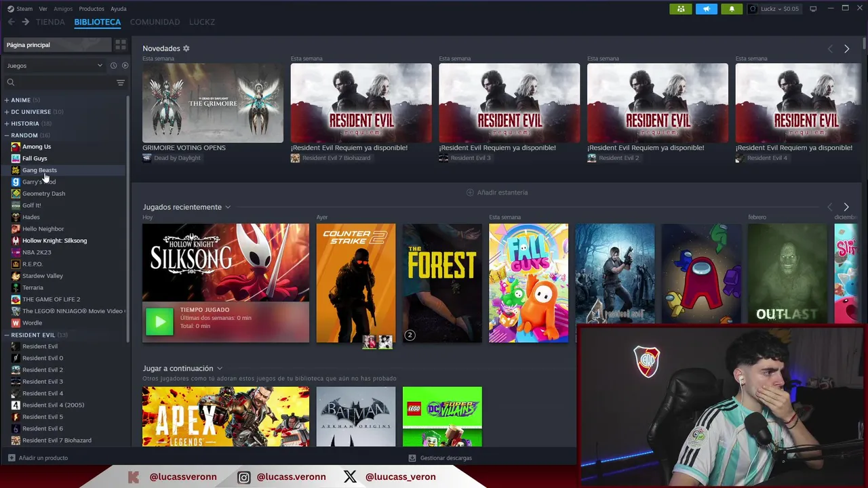The height and width of the screenshot is (488, 868).
Task: Open the Fall Guys game cover
Action: pyautogui.click(x=528, y=283)
